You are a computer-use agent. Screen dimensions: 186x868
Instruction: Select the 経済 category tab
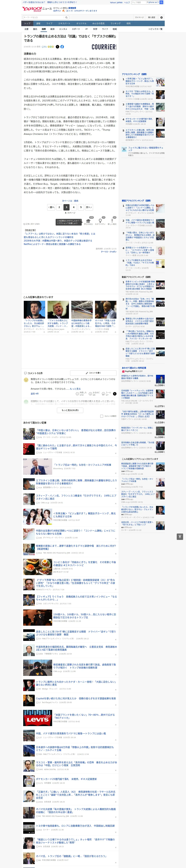pos(52,29)
